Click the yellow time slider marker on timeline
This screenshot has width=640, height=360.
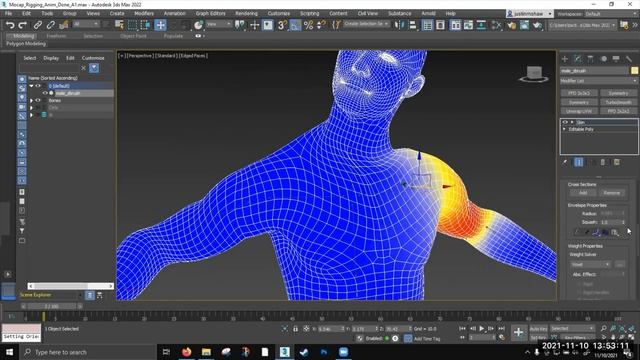pos(44,317)
